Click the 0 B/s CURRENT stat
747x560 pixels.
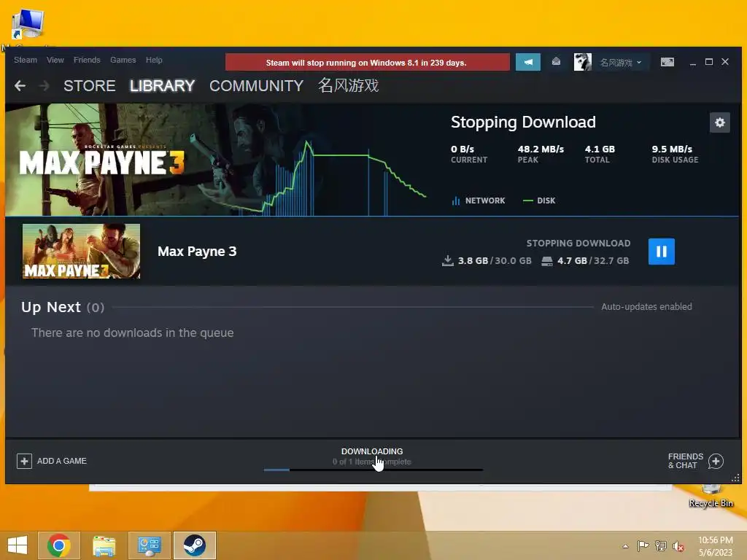pyautogui.click(x=469, y=154)
